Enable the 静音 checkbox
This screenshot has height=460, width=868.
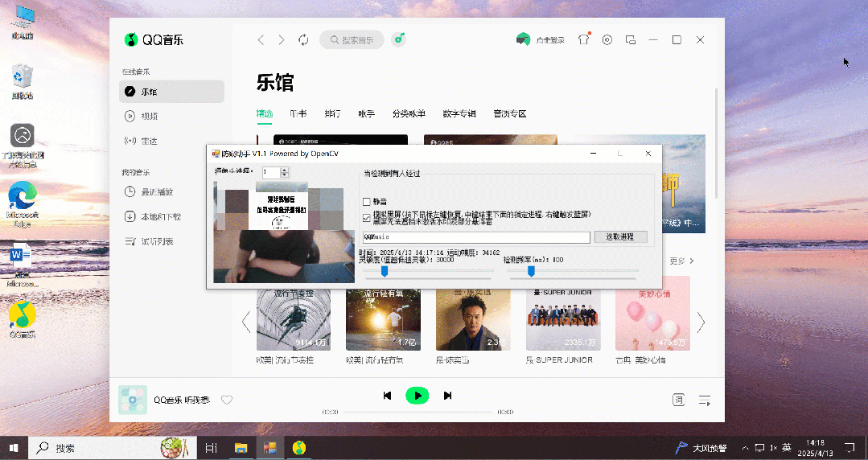367,202
